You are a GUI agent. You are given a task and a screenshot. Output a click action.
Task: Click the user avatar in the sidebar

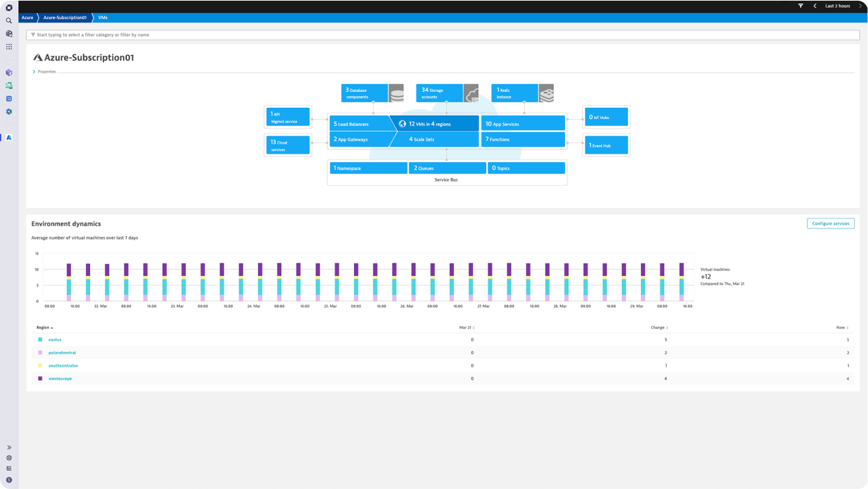[x=9, y=480]
